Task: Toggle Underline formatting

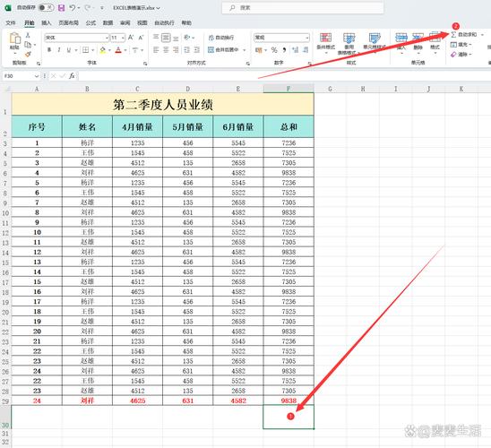Action: pos(69,50)
